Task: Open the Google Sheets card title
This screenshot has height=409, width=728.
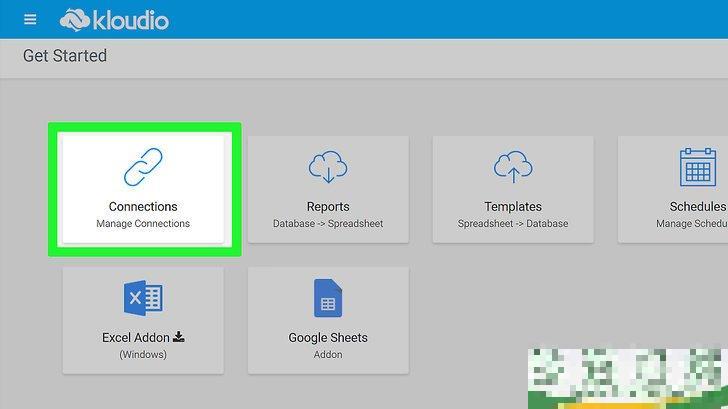Action: tap(328, 338)
